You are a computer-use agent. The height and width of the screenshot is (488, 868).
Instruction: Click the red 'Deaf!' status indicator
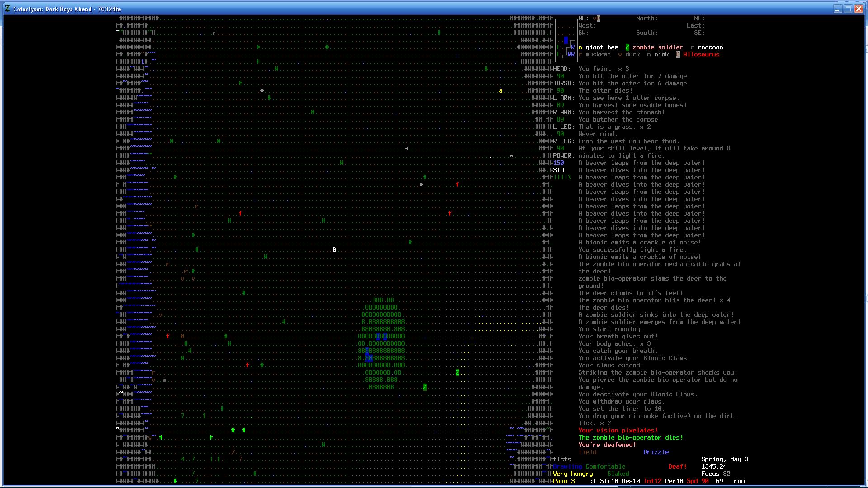677,466
